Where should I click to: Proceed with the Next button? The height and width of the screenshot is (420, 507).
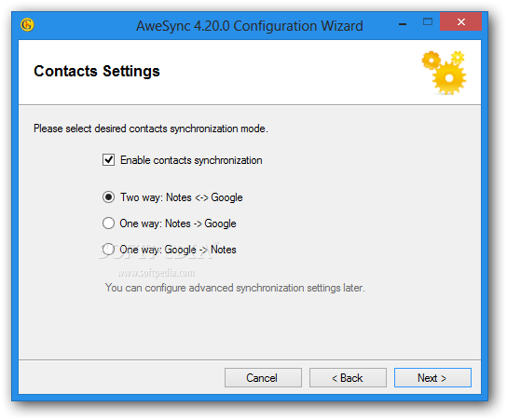pos(432,377)
